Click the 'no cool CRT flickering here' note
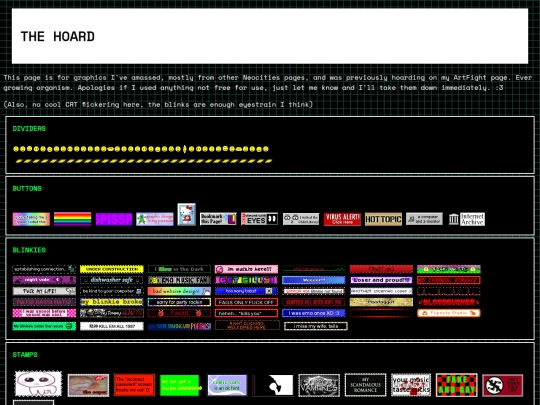Image resolution: width=540 pixels, height=405 pixels. point(158,104)
